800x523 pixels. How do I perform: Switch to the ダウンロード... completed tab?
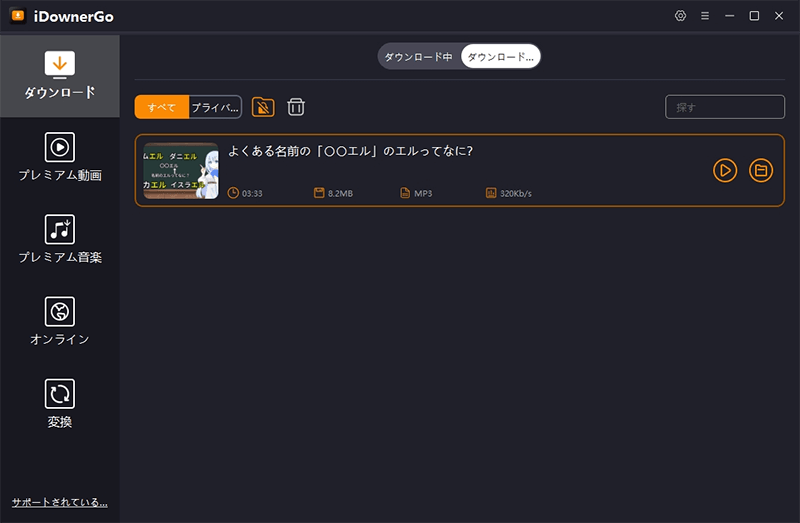pos(501,57)
